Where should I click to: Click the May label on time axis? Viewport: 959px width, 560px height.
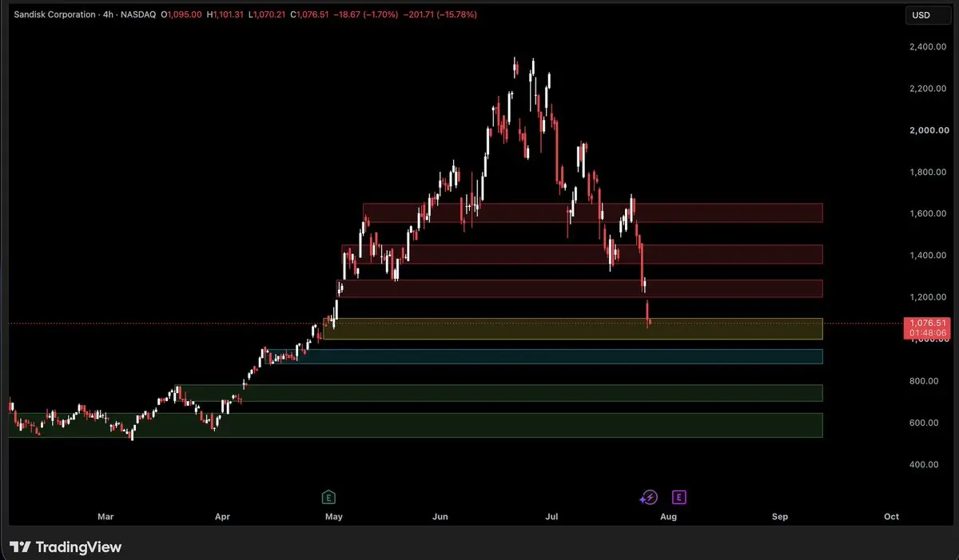coord(334,517)
